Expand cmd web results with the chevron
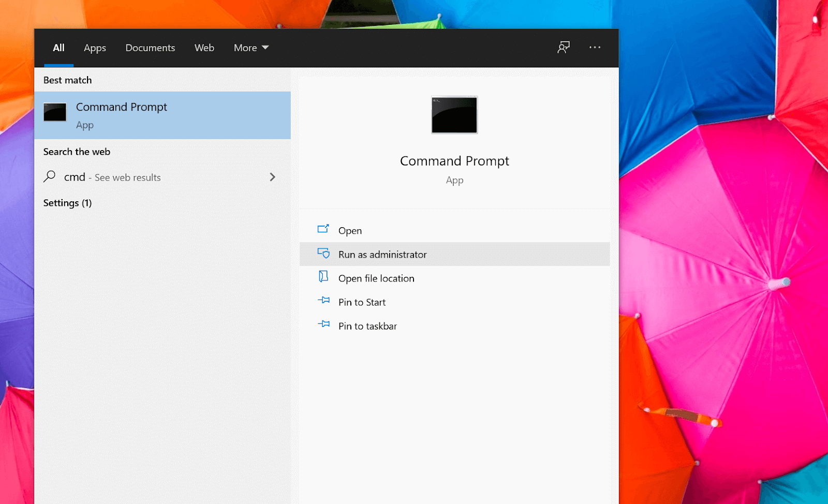 tap(273, 177)
